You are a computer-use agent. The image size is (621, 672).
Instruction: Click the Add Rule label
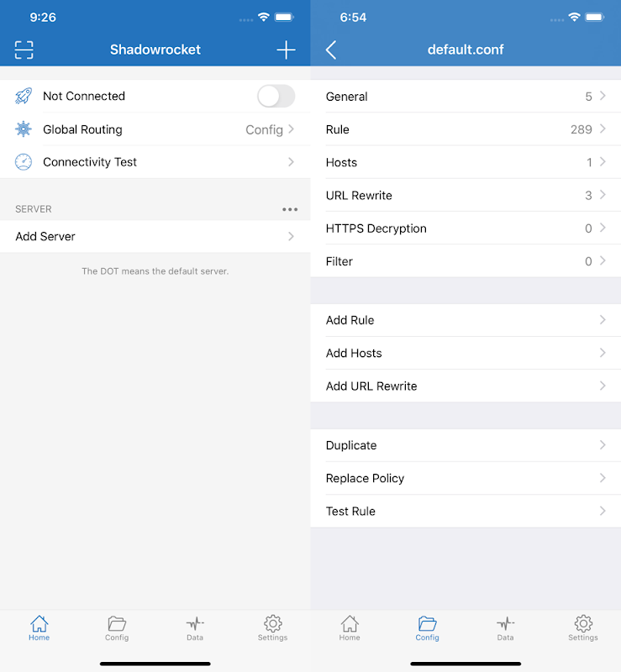pos(350,320)
